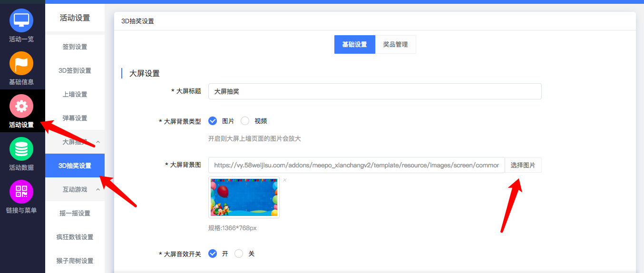Select the 活动设置 gear icon
Viewport: 644px width, 273px height.
[x=21, y=106]
